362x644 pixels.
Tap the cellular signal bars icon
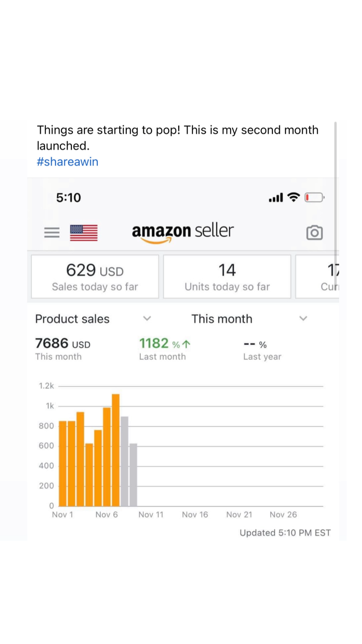point(276,197)
